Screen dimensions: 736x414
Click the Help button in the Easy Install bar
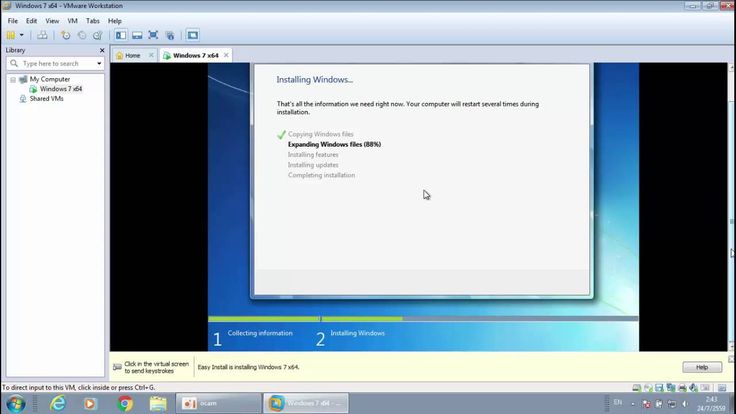coord(702,367)
